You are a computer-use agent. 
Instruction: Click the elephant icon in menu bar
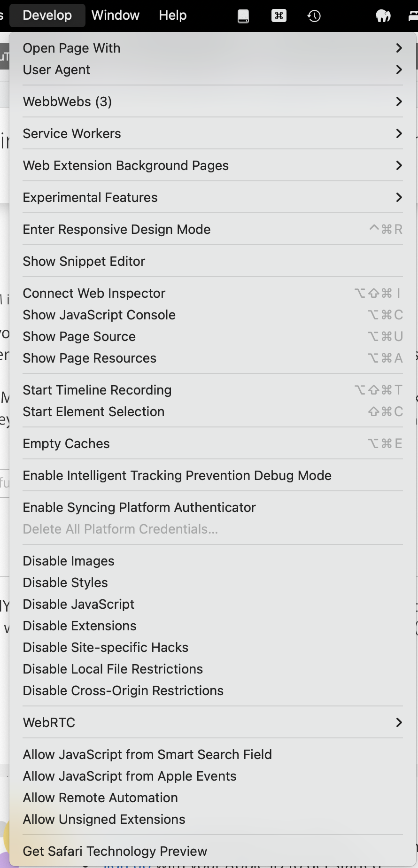[x=383, y=16]
